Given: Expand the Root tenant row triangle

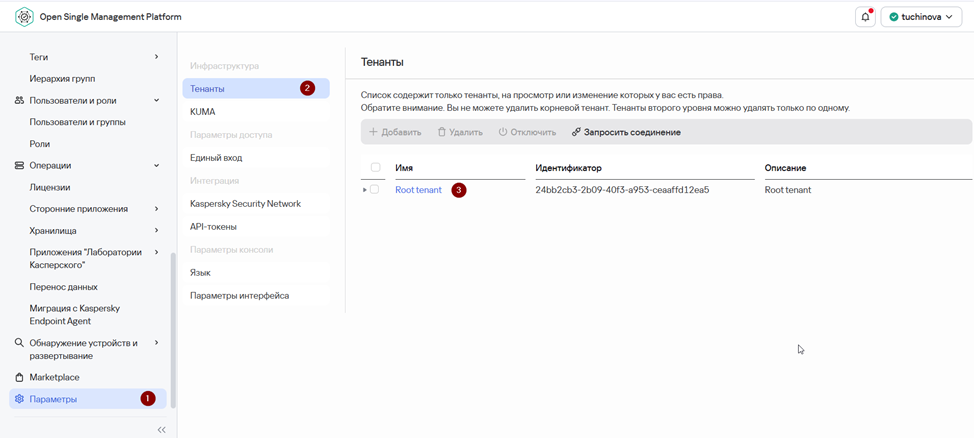Looking at the screenshot, I should 365,189.
